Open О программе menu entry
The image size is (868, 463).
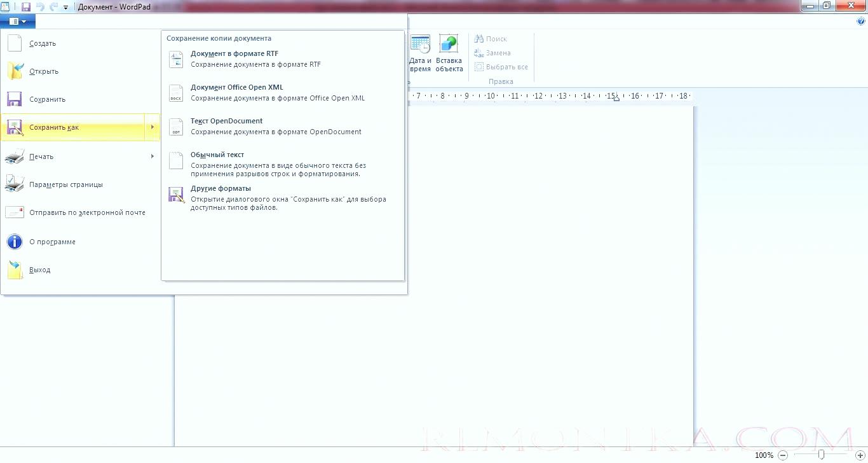[80, 242]
